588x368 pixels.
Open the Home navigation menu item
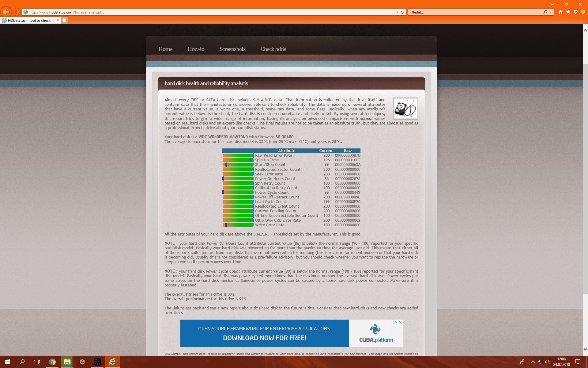coord(165,49)
